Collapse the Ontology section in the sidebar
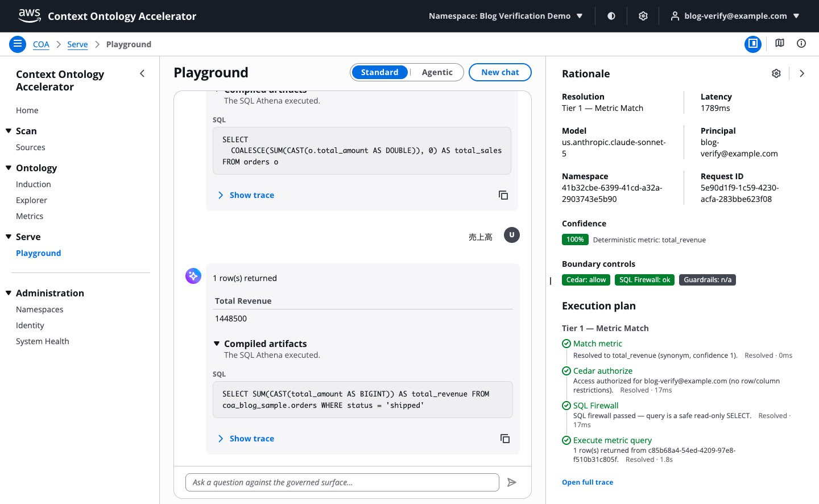The image size is (819, 504). point(9,168)
